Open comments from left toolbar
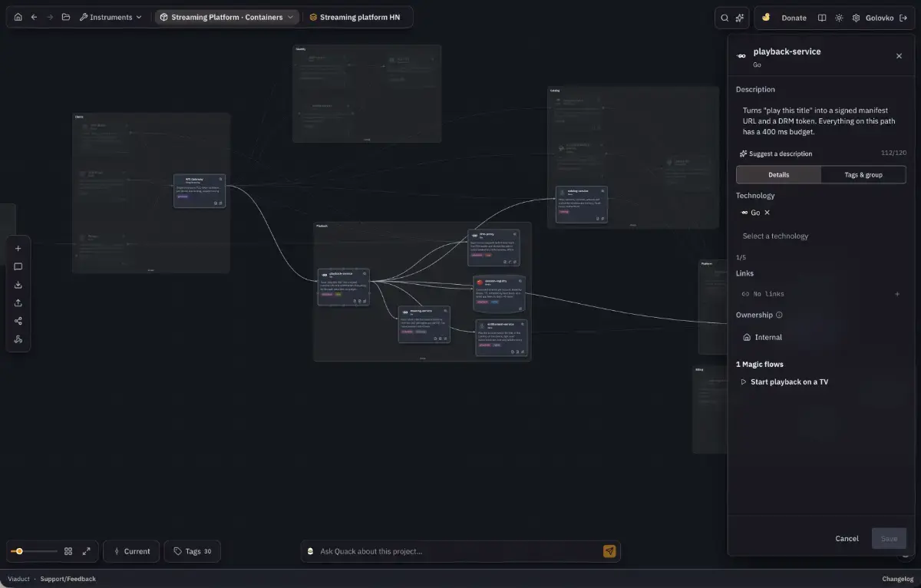The height and width of the screenshot is (588, 921). point(18,266)
